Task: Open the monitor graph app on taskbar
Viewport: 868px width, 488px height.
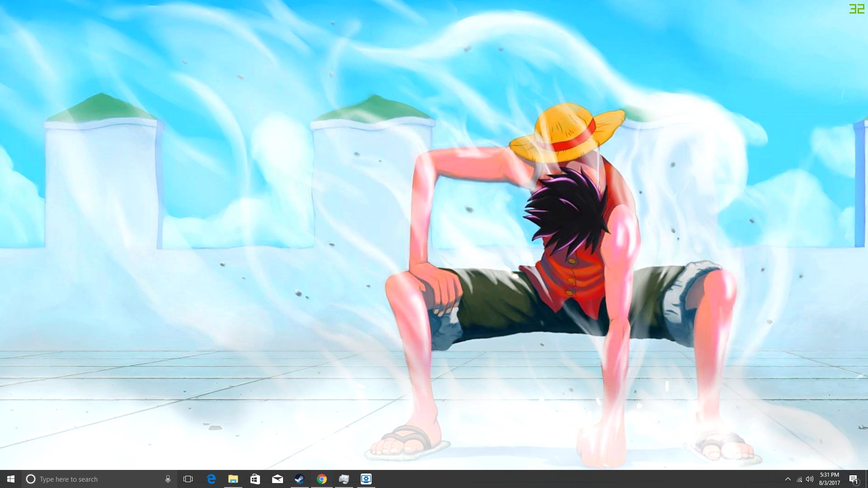Action: tap(344, 479)
